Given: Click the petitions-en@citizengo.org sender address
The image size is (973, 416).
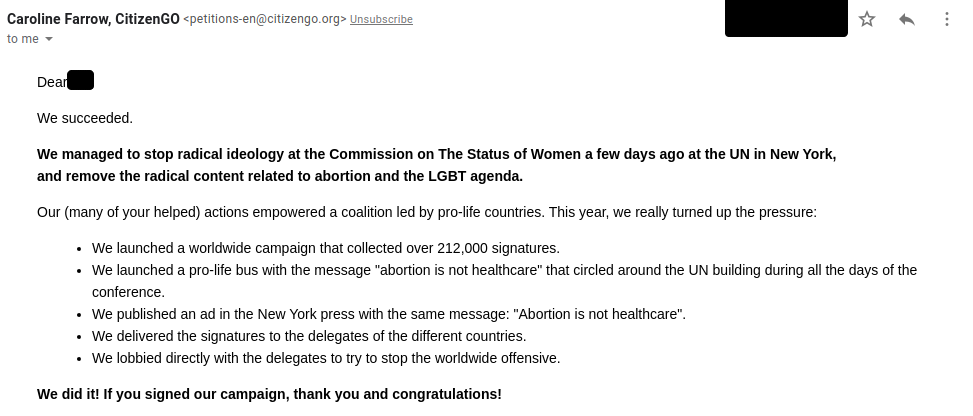Looking at the screenshot, I should pos(265,20).
